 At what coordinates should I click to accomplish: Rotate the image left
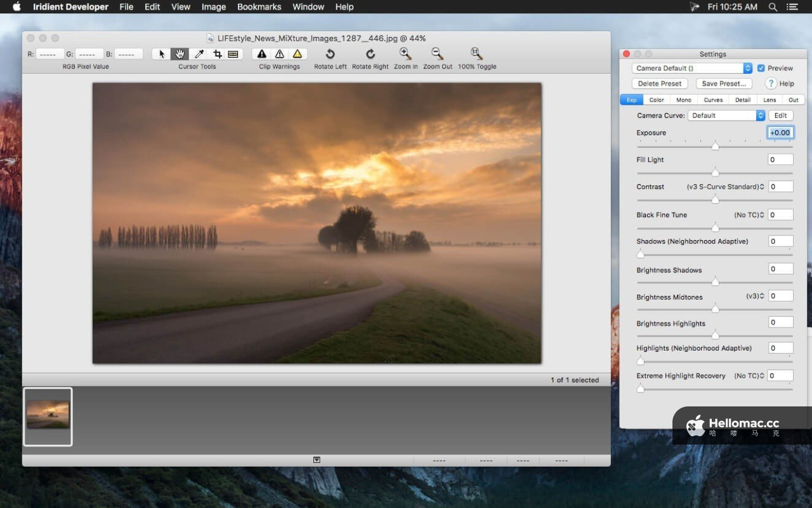tap(330, 54)
